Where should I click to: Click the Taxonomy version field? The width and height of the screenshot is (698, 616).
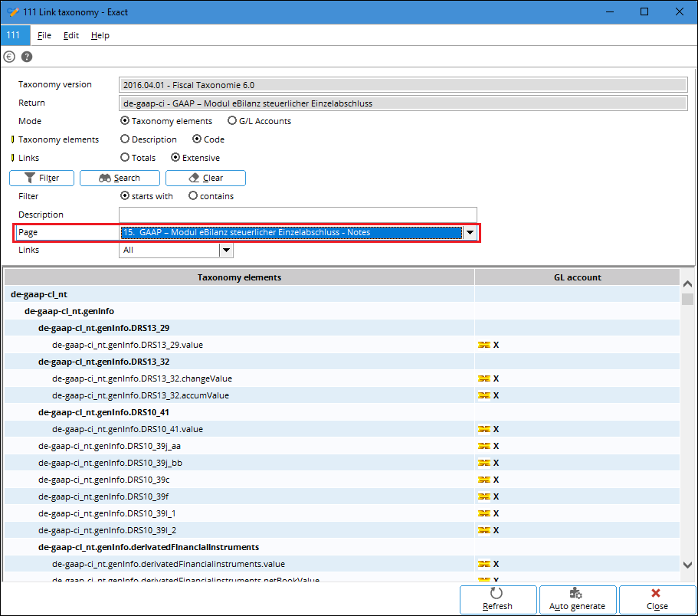pyautogui.click(x=403, y=84)
